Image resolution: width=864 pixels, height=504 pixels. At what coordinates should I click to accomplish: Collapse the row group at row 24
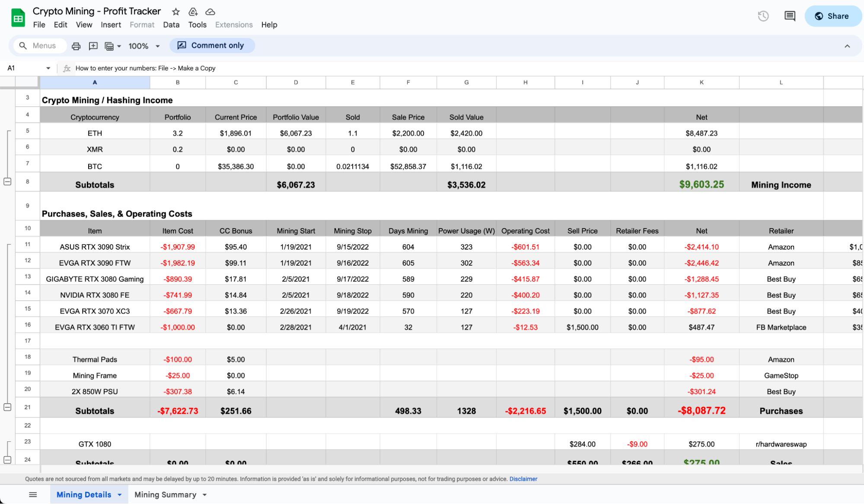click(x=7, y=460)
